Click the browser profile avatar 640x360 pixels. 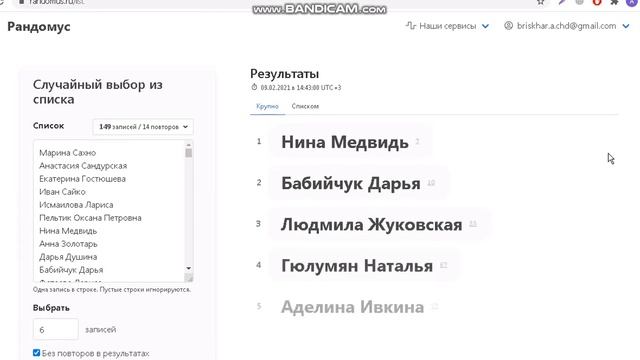[x=631, y=2]
